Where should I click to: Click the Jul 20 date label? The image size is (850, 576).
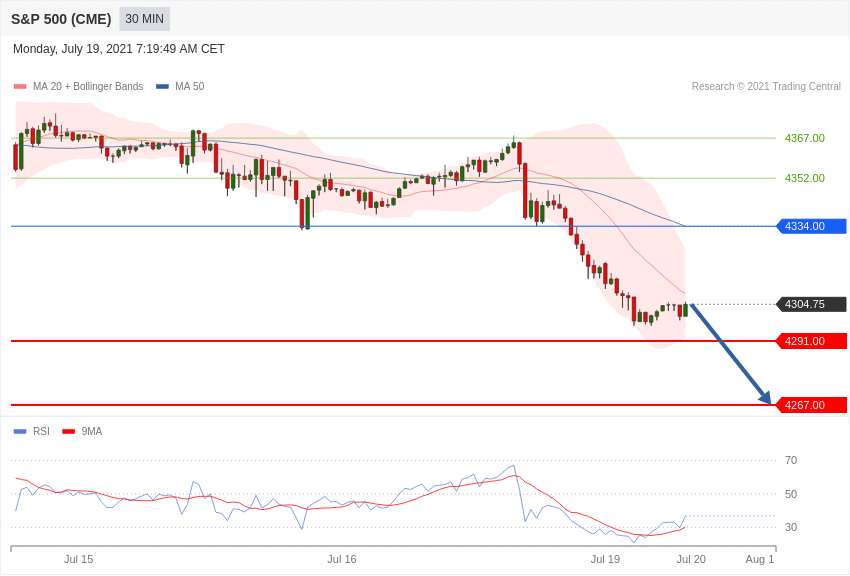click(x=691, y=559)
